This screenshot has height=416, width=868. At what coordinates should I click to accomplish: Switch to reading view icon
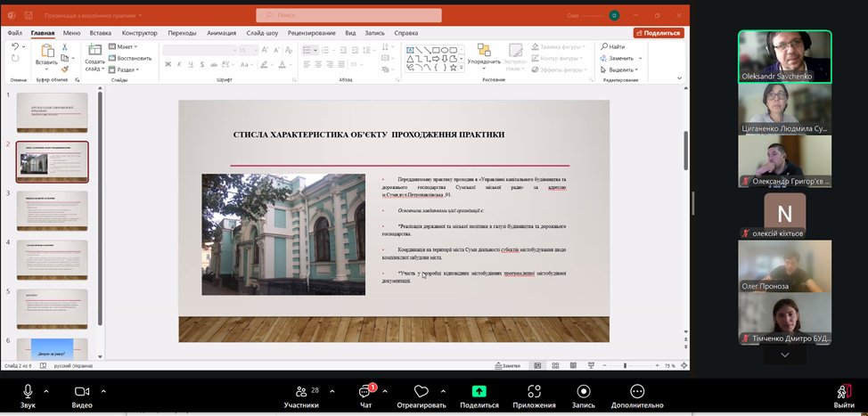click(x=573, y=365)
